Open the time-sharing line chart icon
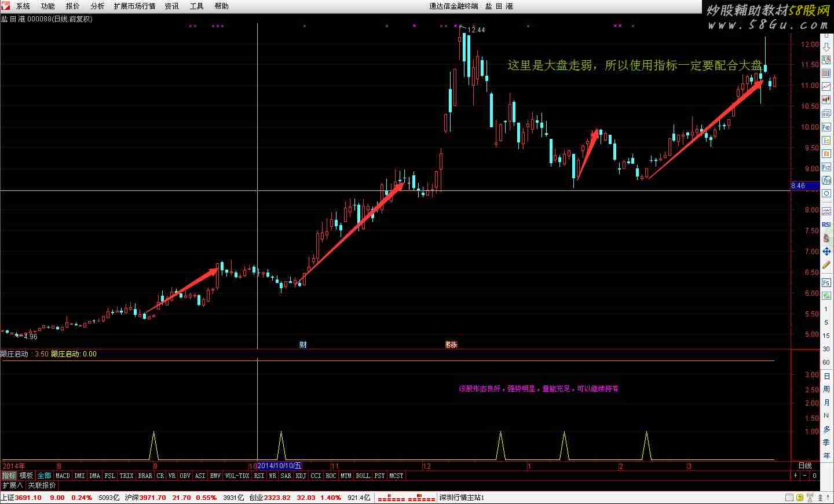Image resolution: width=834 pixels, height=504 pixels. coord(826,86)
